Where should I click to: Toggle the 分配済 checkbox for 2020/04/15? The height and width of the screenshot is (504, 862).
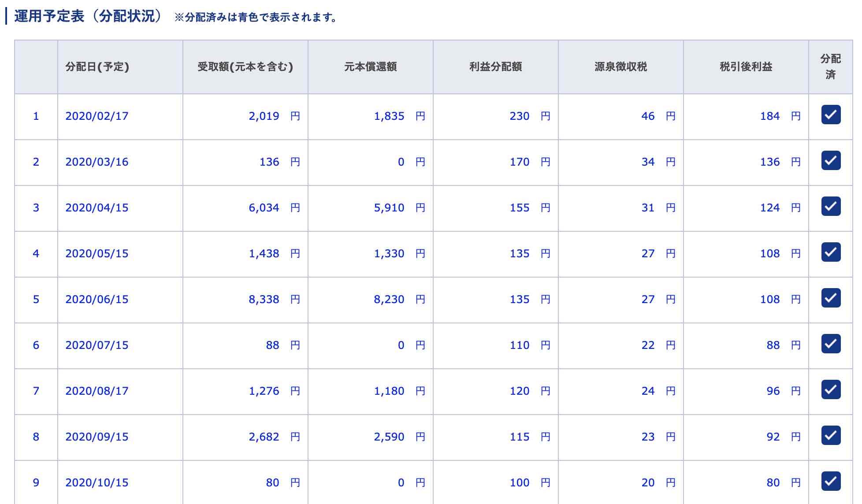831,206
